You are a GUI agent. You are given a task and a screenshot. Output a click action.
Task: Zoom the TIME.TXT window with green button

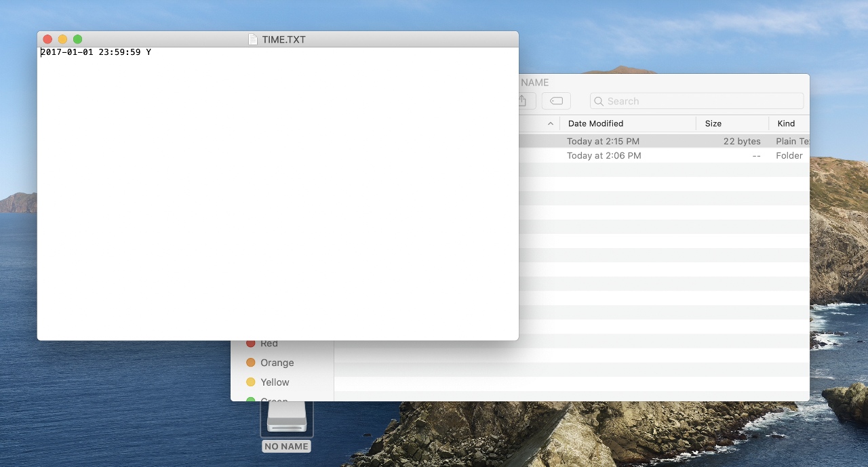pyautogui.click(x=77, y=39)
